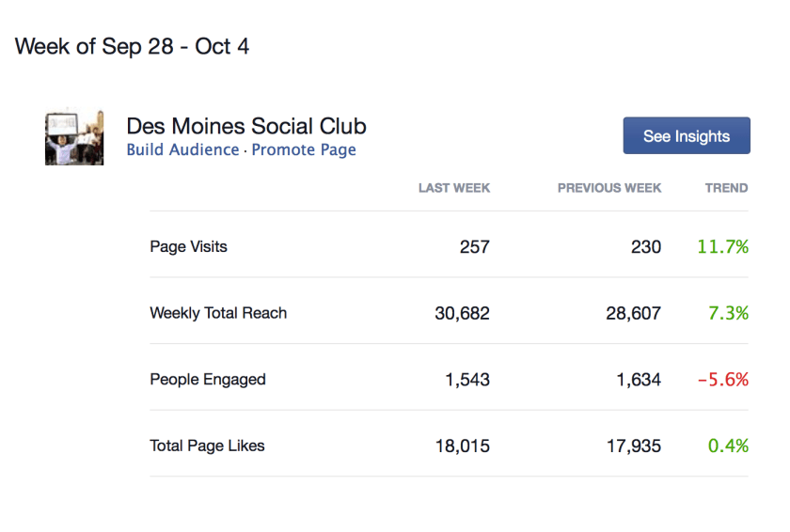Click the 7.3% reach trend value

tap(728, 313)
